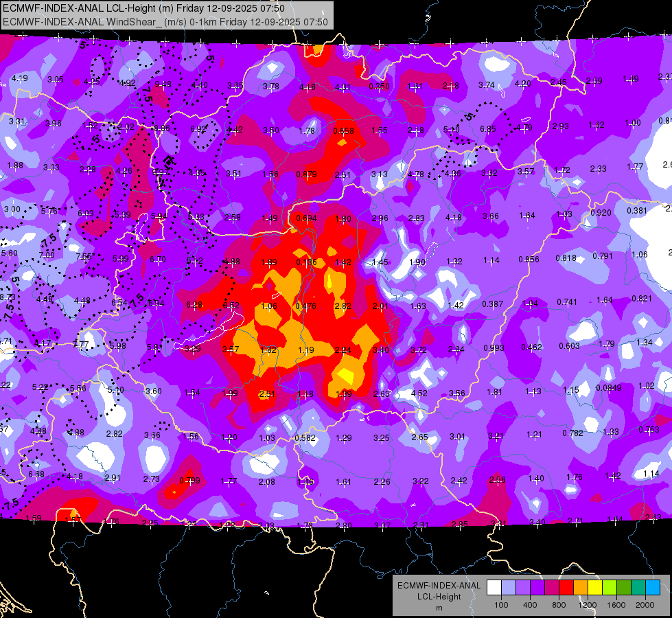Pick the orange legend color swatch
672x618 pixels.
[581, 587]
